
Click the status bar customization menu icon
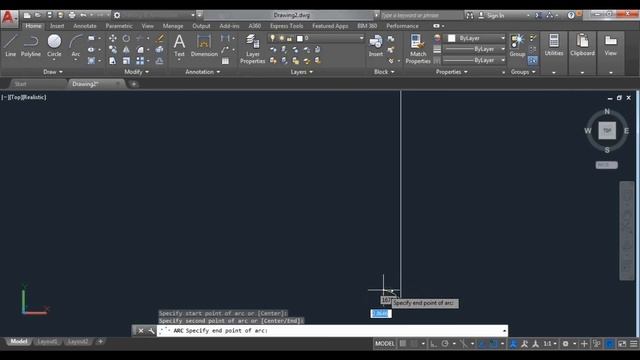[634, 344]
